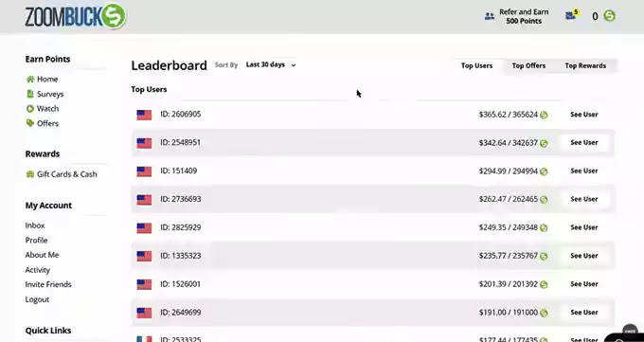
Task: Click the flag beside ID: 2548951
Action: pos(144,143)
